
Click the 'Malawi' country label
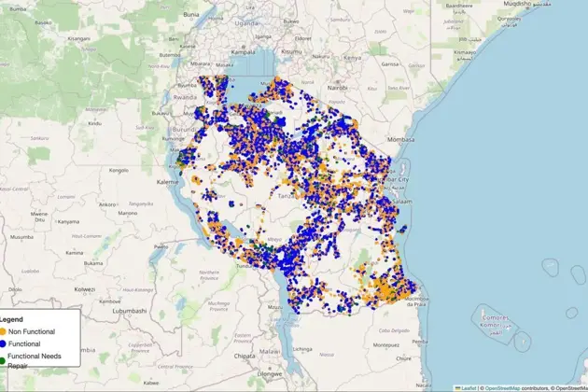(x=270, y=352)
